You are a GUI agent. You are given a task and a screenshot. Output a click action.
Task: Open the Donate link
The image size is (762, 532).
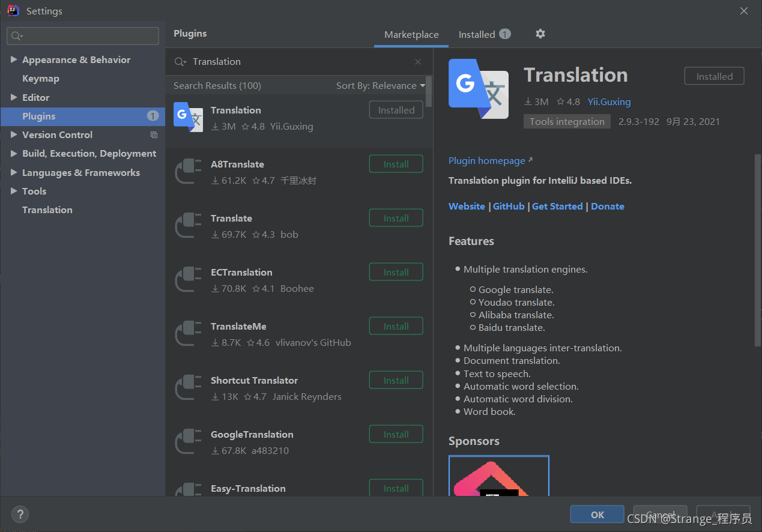(608, 207)
